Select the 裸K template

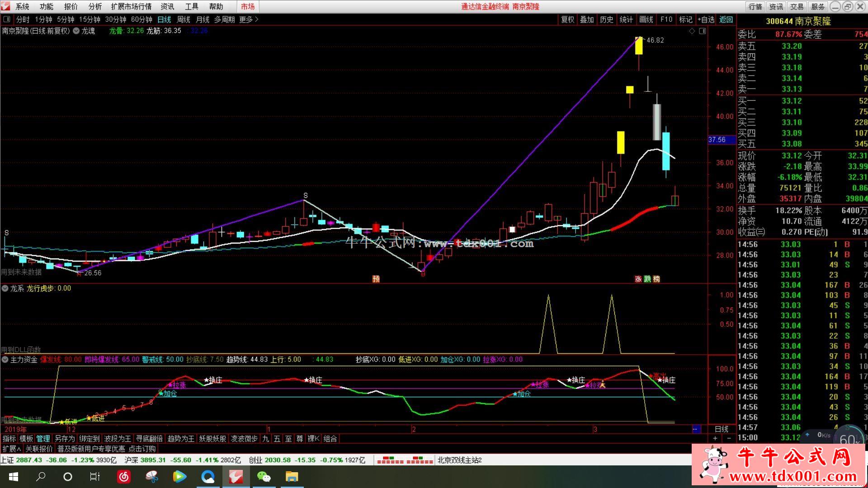coord(313,439)
